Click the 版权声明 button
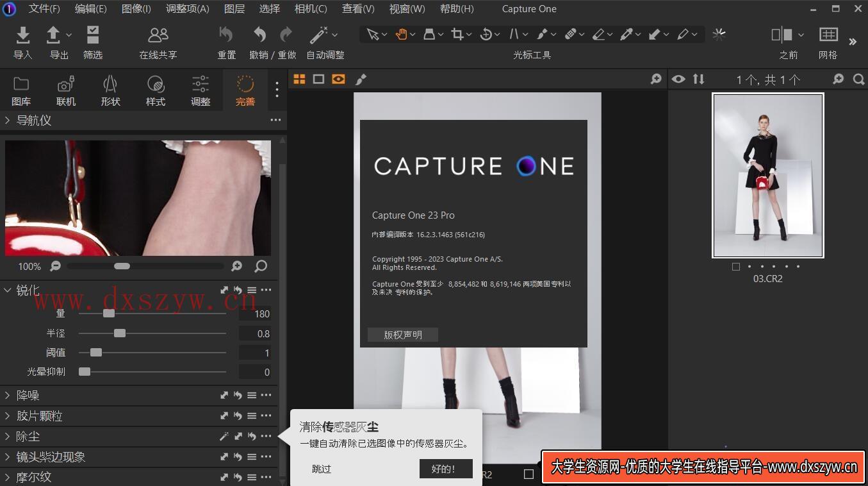 point(403,335)
